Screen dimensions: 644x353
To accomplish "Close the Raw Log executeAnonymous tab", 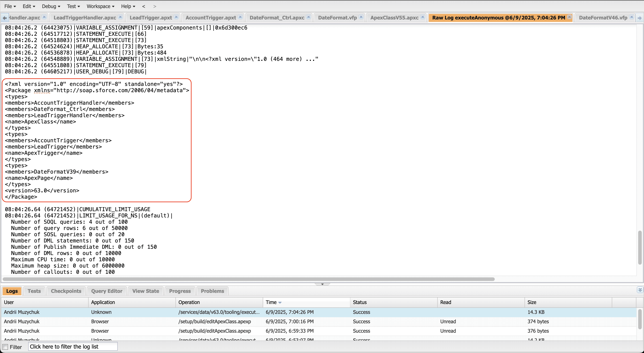I will (569, 17).
